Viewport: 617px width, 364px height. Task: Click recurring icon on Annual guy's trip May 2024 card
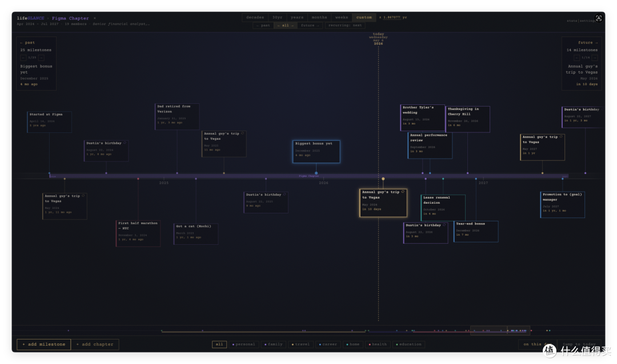coord(83,196)
